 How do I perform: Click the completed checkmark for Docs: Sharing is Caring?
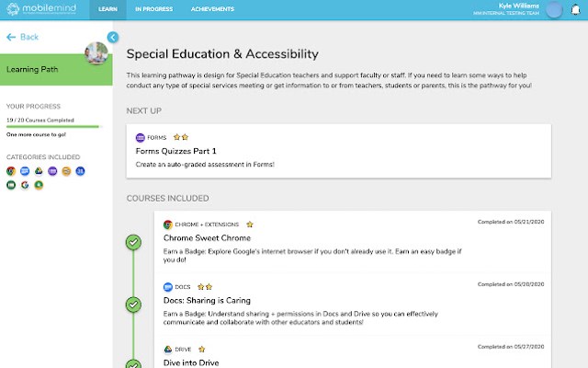133,305
